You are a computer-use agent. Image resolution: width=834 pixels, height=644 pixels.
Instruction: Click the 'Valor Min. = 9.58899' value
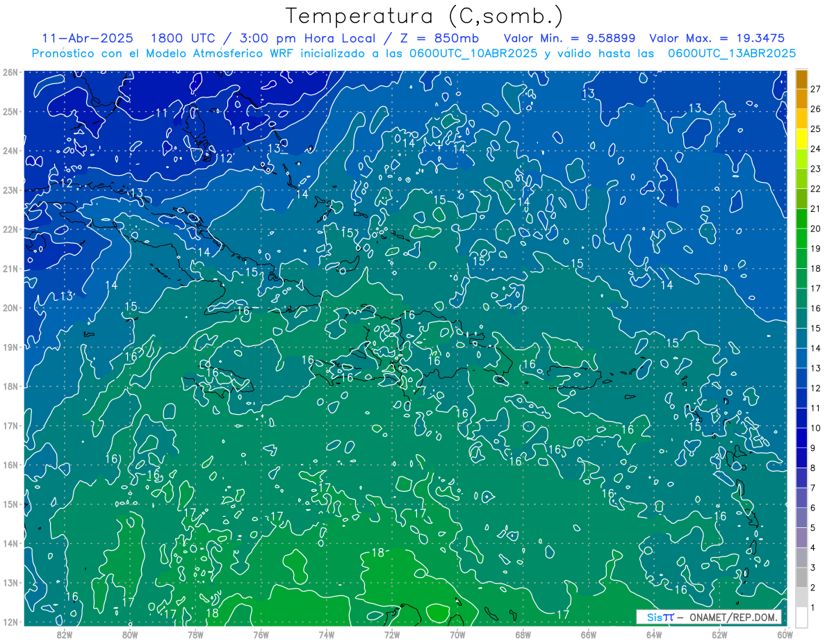569,38
